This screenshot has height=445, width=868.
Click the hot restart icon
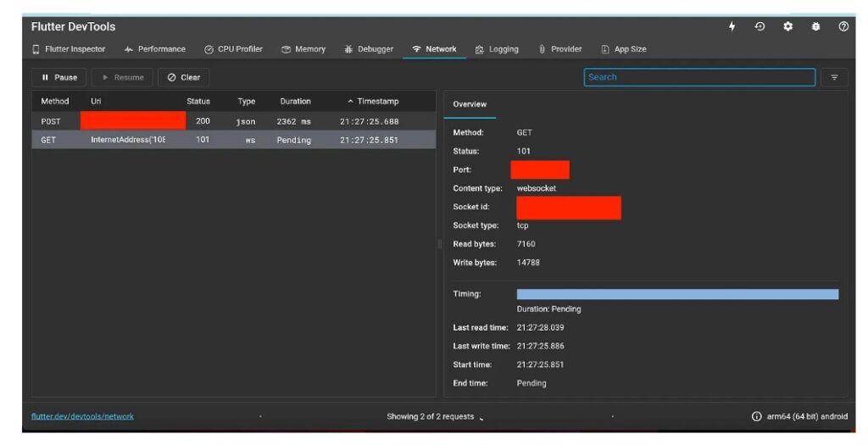[x=759, y=26]
